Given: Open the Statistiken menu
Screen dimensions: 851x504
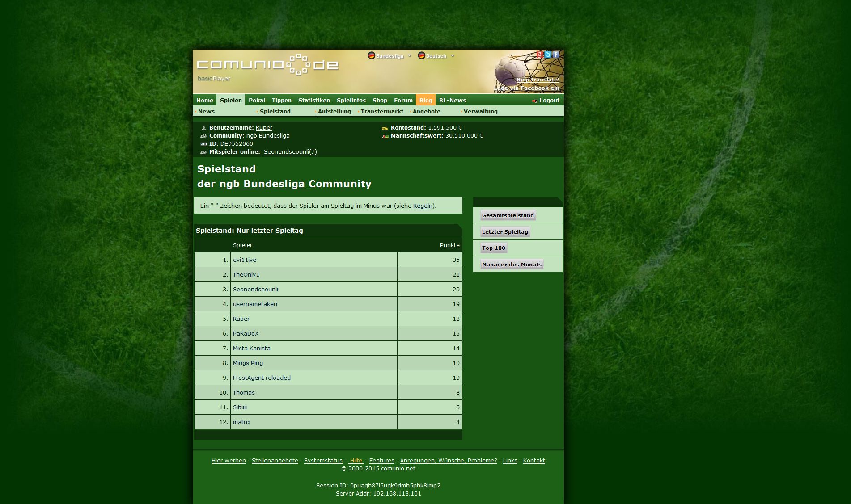Looking at the screenshot, I should (314, 100).
